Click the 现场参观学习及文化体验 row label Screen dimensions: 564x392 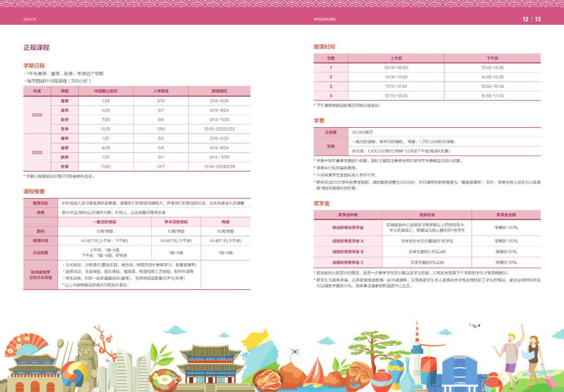coord(40,275)
